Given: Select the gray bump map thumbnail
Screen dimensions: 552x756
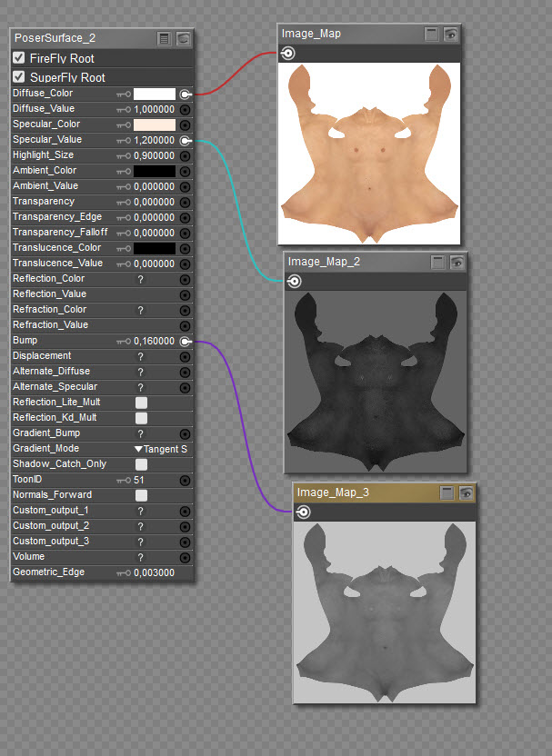Looking at the screenshot, I should point(385,612).
